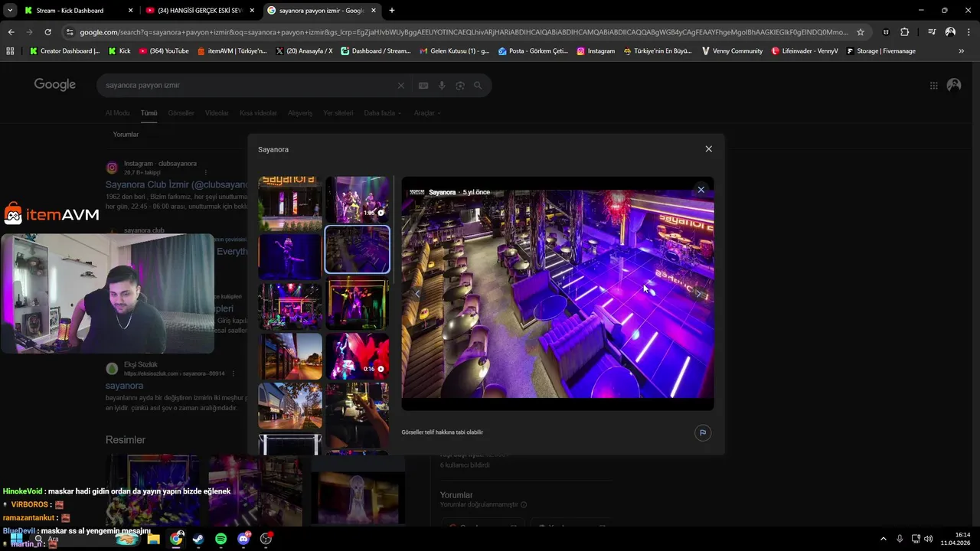
Task: Open the red-lit 0:16 video thumbnail
Action: pos(358,356)
